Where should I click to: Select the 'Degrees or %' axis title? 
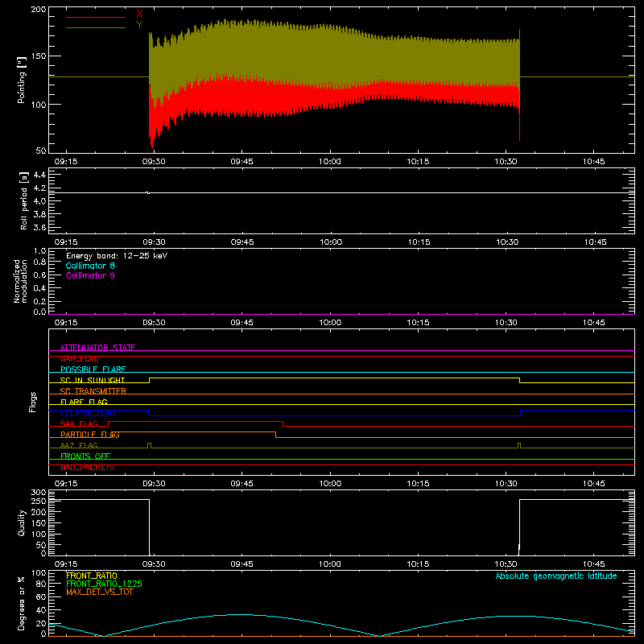(x=22, y=603)
